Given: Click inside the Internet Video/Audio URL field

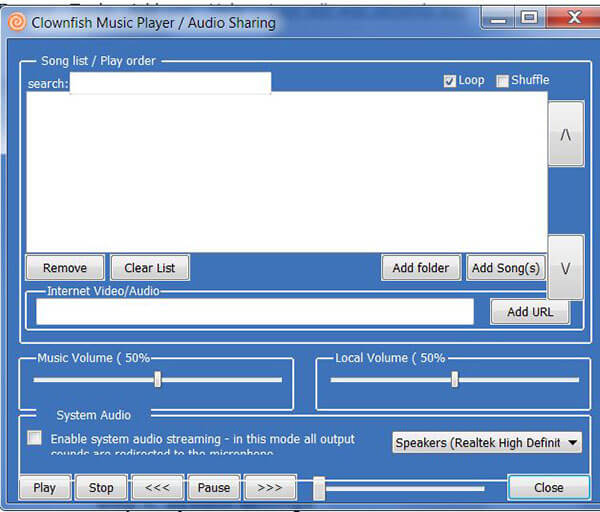Looking at the screenshot, I should 255,312.
